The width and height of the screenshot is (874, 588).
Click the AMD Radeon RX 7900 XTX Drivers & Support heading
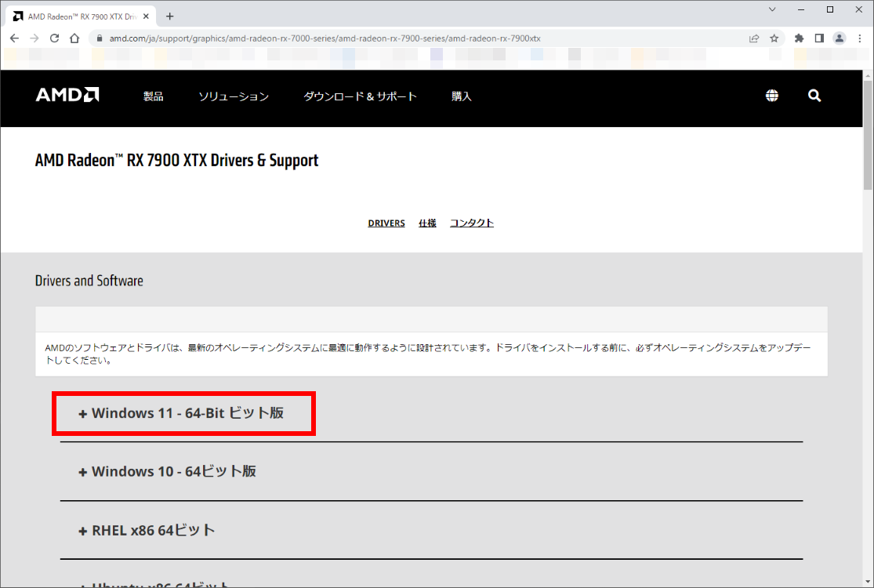click(x=176, y=161)
